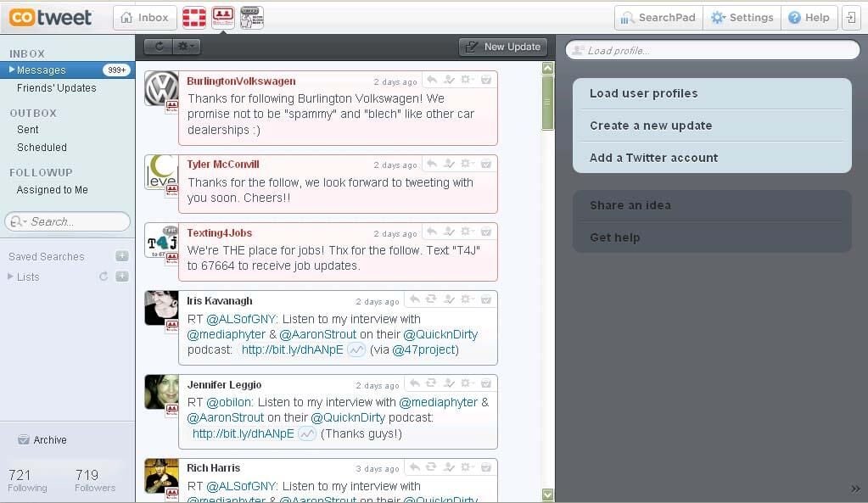The image size is (868, 503).
Task: Show Friends' Updates
Action: tap(57, 88)
